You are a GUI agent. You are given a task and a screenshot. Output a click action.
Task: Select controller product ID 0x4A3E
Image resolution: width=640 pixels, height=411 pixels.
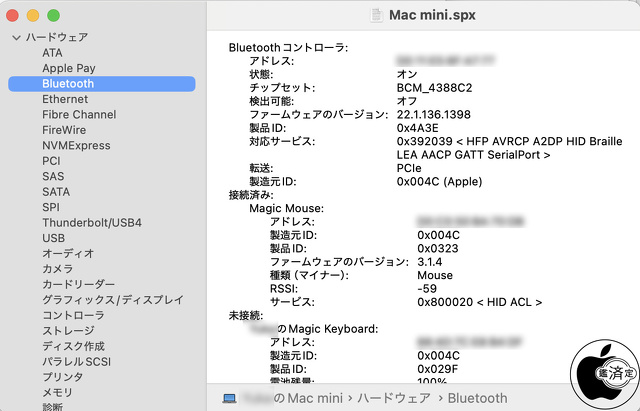pyautogui.click(x=418, y=128)
